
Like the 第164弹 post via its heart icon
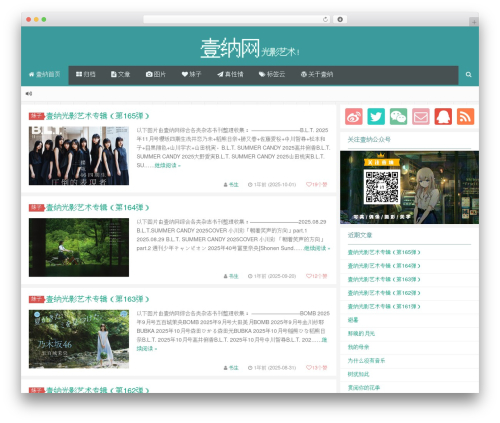309,276
